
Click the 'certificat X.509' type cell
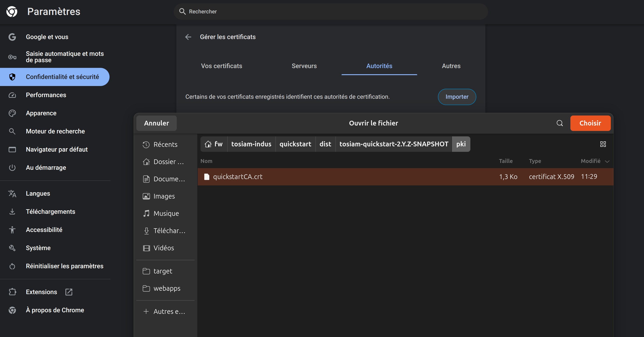coord(552,177)
